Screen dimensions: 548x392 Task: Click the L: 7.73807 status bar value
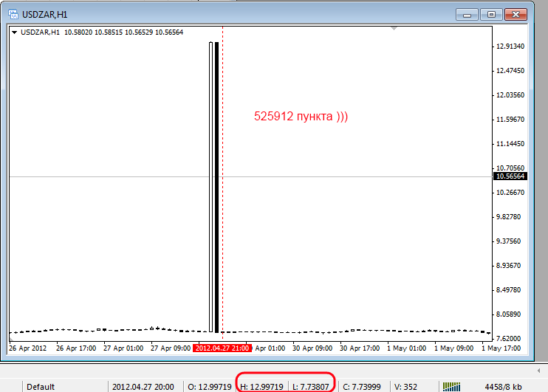[x=311, y=387]
